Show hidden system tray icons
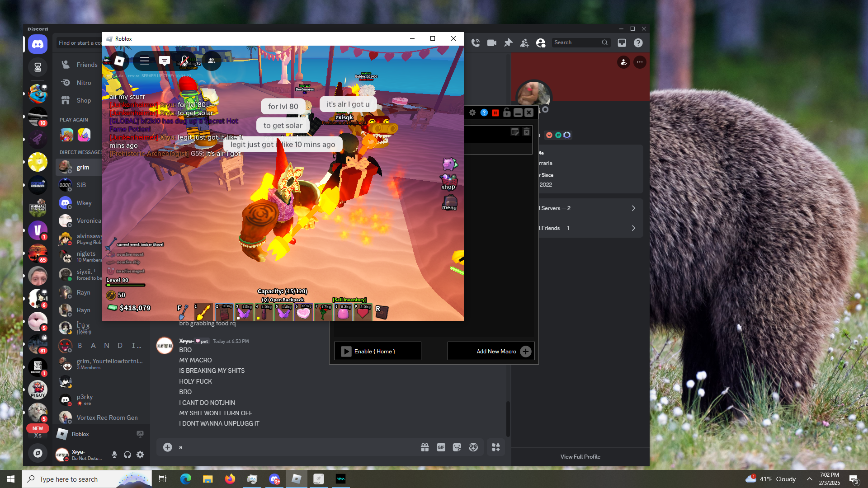Viewport: 868px width, 488px height. coord(810,479)
